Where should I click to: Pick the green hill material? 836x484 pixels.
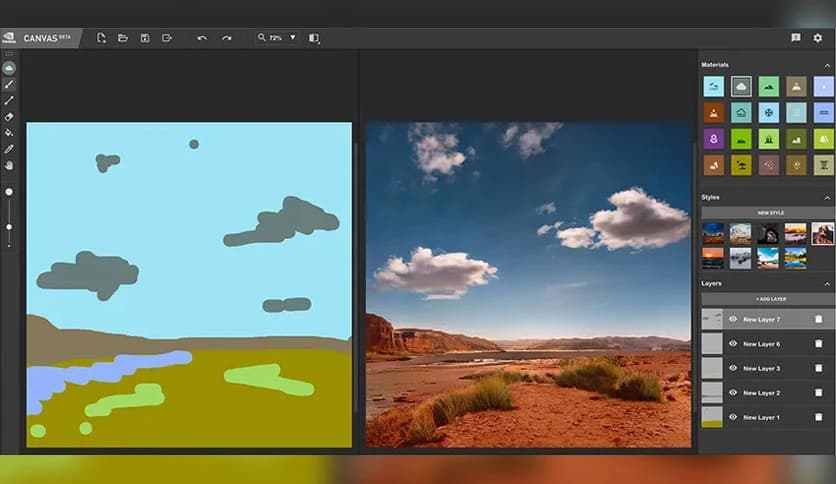click(768, 86)
